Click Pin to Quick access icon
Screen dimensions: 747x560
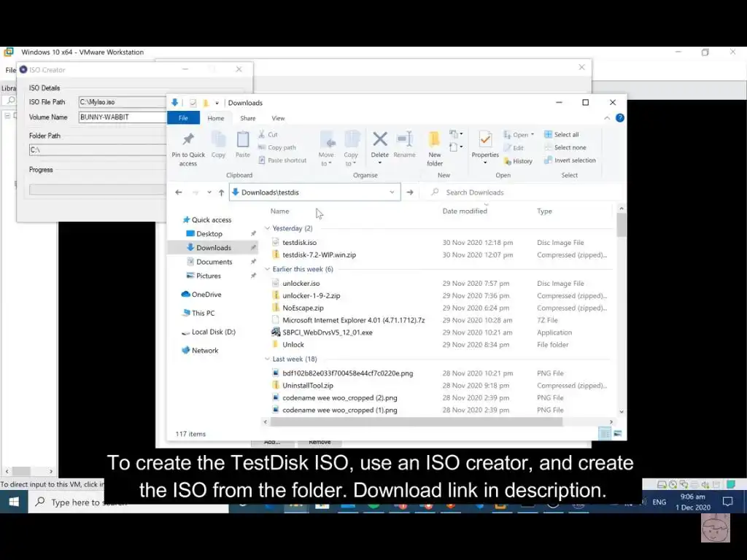click(187, 139)
